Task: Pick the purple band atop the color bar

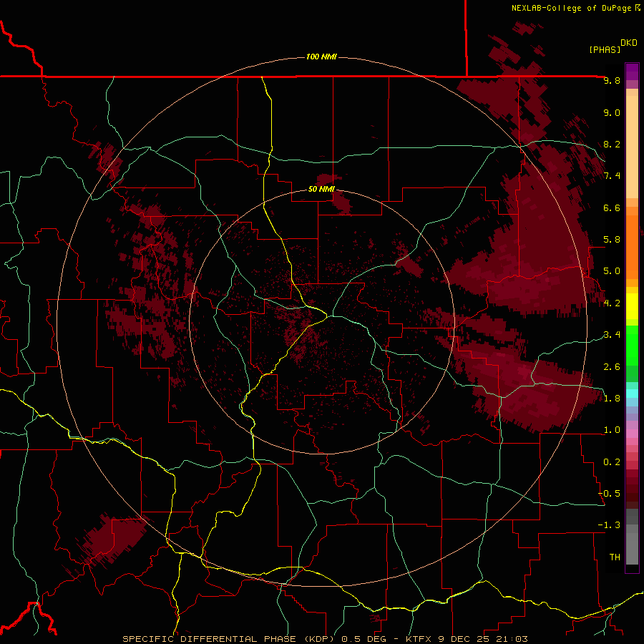Action: [632, 72]
